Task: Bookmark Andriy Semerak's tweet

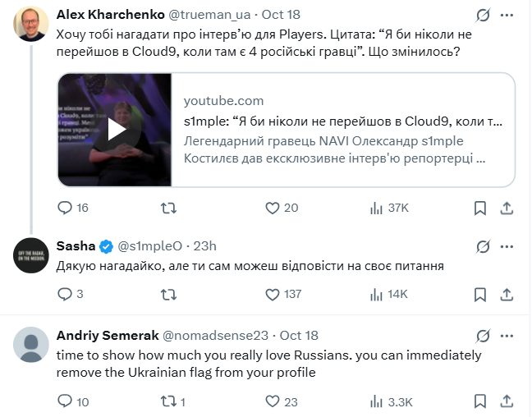Action: coord(480,401)
